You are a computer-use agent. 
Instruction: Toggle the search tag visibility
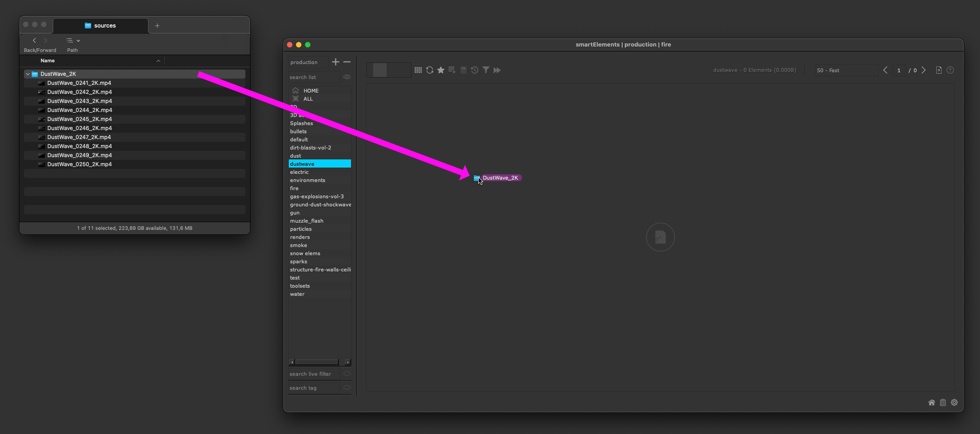347,388
